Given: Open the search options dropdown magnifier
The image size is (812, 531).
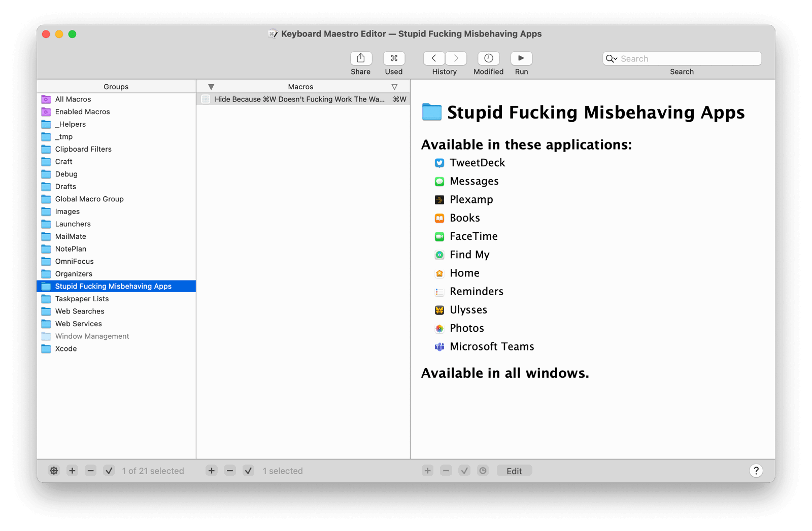Looking at the screenshot, I should [611, 59].
